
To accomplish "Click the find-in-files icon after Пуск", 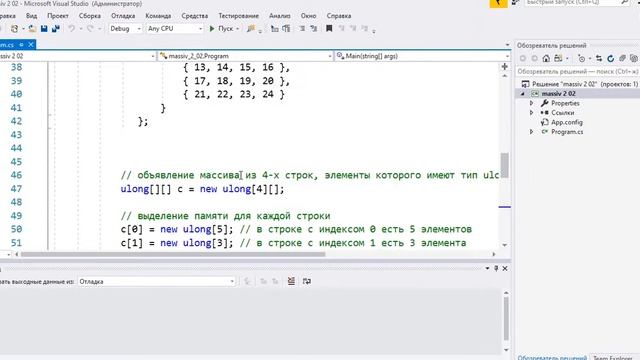I will [251, 29].
